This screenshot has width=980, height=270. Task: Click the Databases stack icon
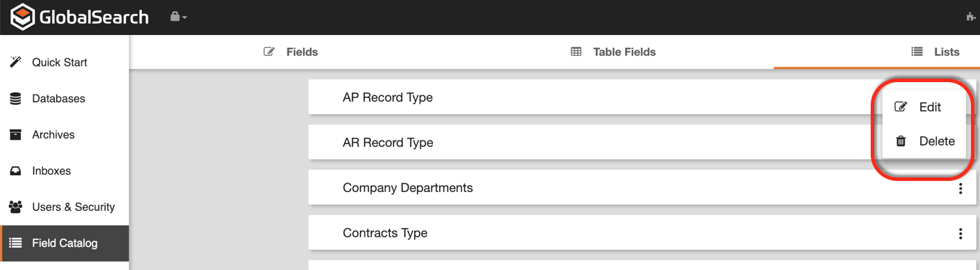pos(15,99)
